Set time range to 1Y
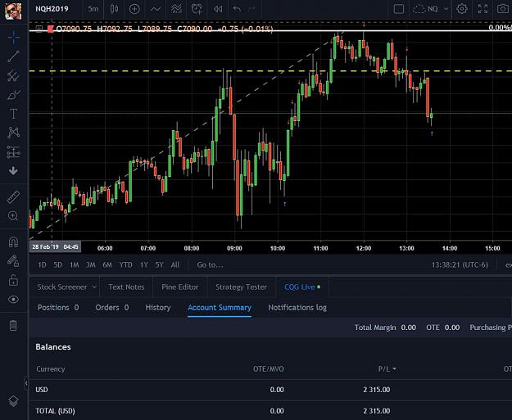The image size is (512, 420). coord(144,264)
